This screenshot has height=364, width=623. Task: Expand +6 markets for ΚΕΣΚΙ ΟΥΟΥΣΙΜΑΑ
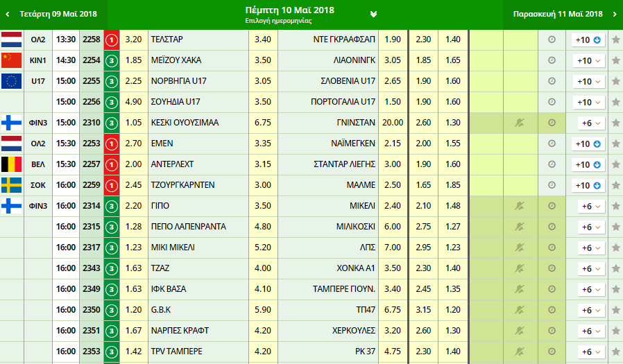tap(588, 123)
